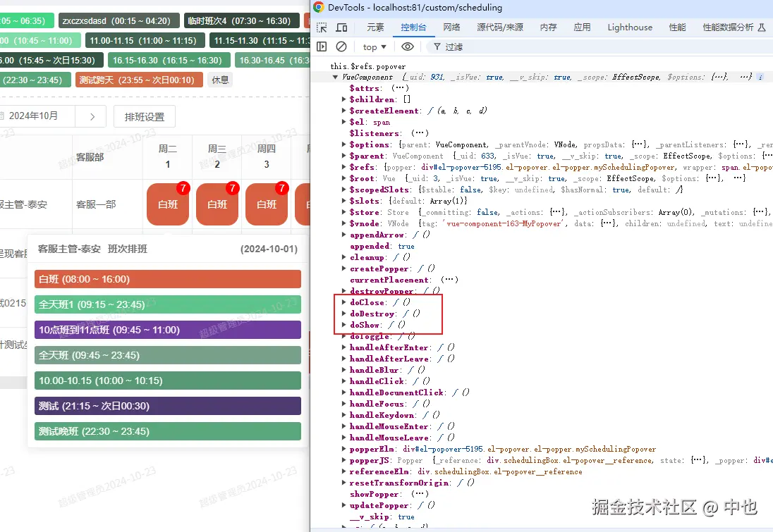Select the inspect element picker icon in DevTools
Image resolution: width=773 pixels, height=532 pixels.
click(322, 27)
